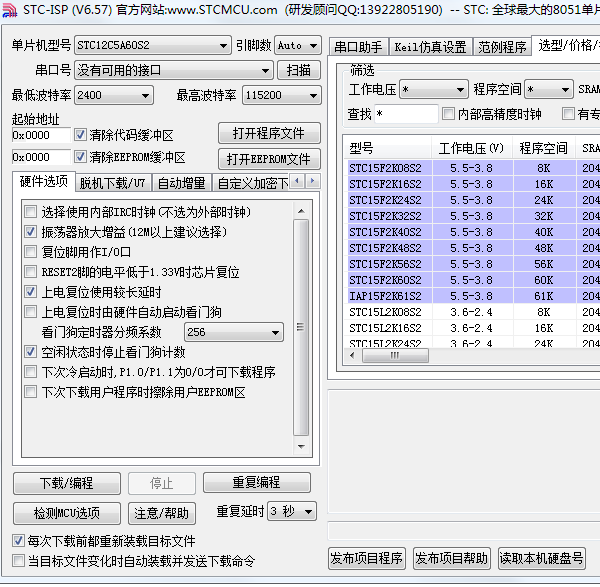Toggle 清除代码缓冲区 checkbox
The height and width of the screenshot is (587, 600).
click(80, 135)
